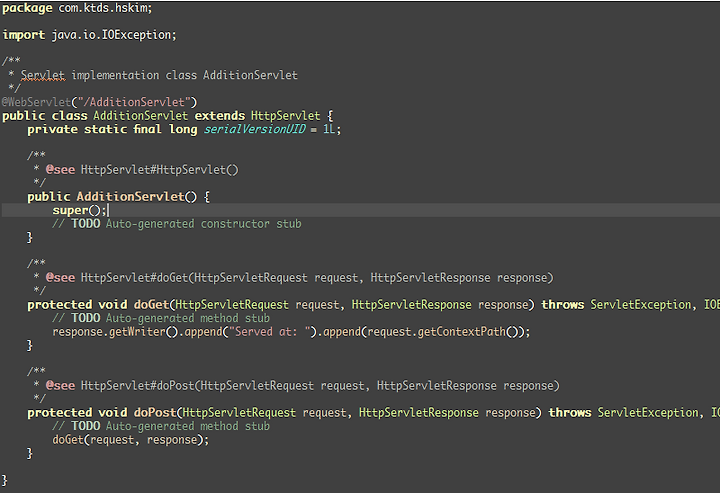Click the private keyword on the serialVersionUID line

tap(52, 129)
